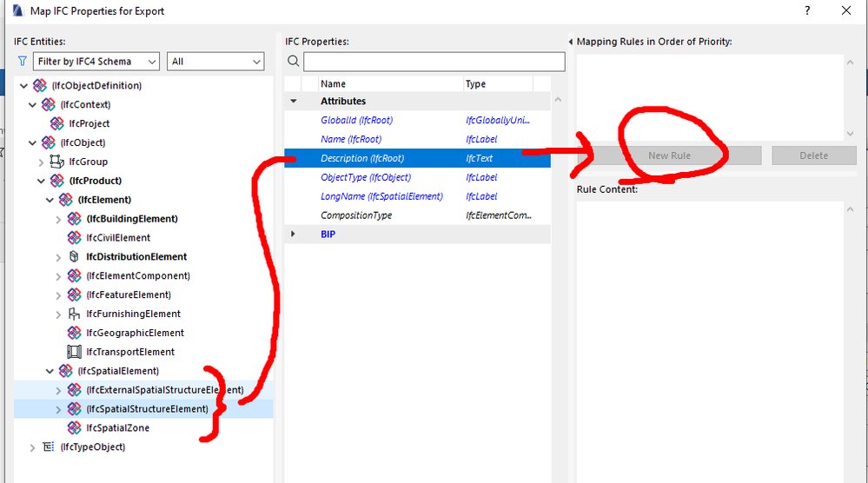This screenshot has width=868, height=483.
Task: Click the IfcGeographicElement entity icon
Action: coord(74,333)
